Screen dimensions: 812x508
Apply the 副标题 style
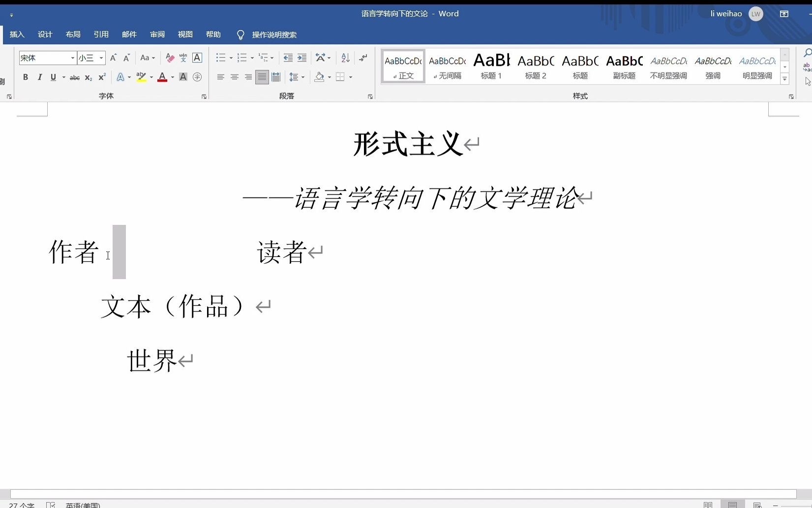point(624,66)
